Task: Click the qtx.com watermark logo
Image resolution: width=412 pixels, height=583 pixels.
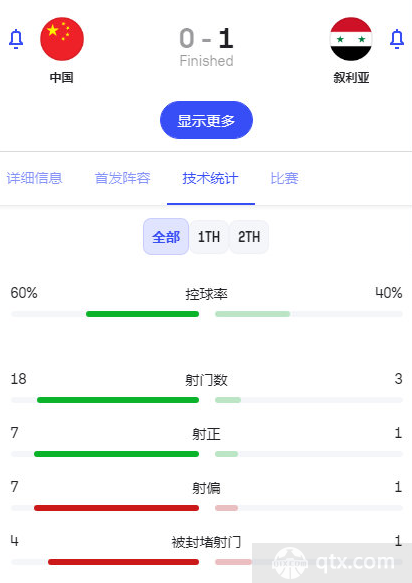Action: pos(333,563)
